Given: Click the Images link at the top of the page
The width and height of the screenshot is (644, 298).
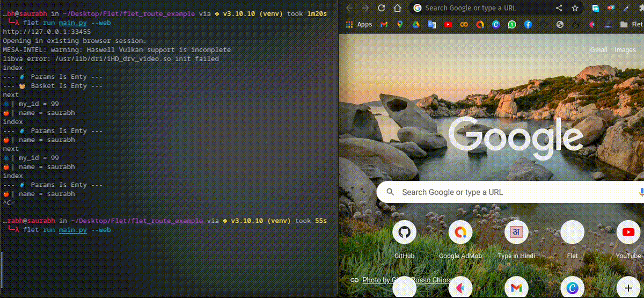Looking at the screenshot, I should click(x=625, y=50).
